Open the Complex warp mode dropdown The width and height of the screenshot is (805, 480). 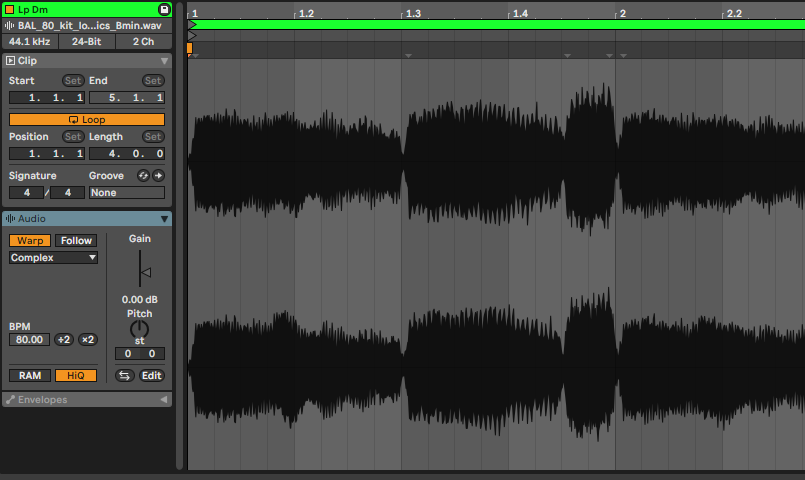[53, 258]
